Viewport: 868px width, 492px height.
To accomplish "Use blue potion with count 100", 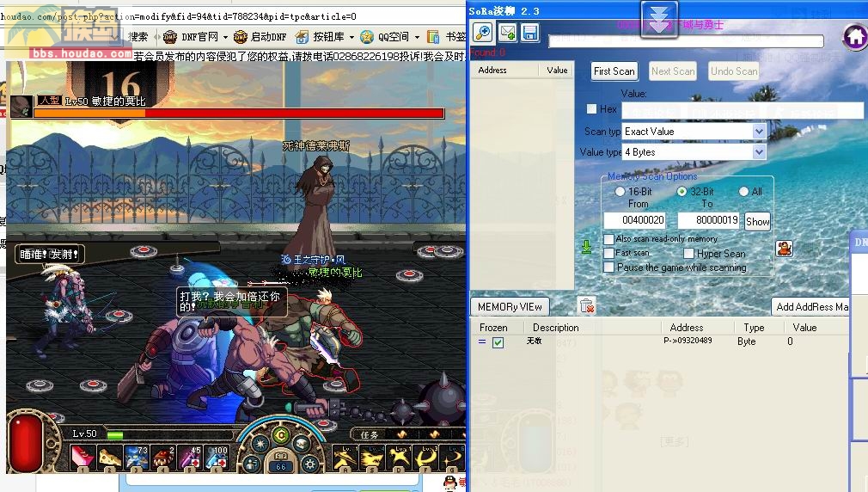I will (x=216, y=458).
